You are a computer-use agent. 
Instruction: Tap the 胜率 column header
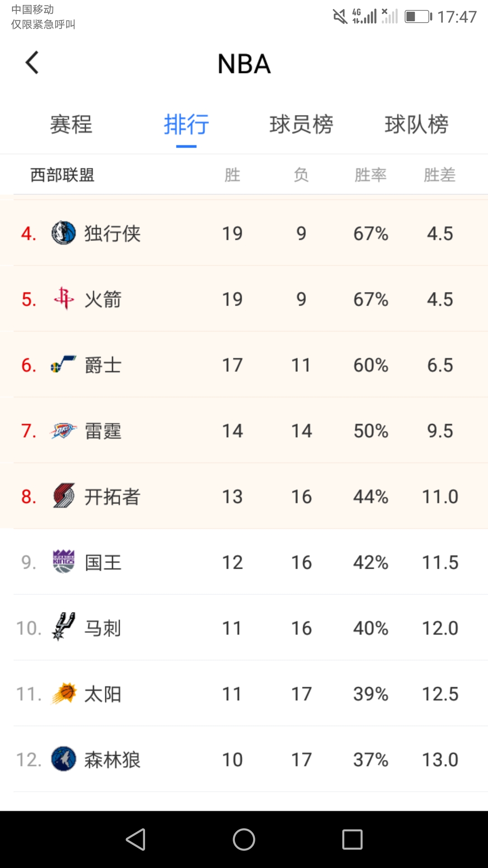[x=371, y=175]
